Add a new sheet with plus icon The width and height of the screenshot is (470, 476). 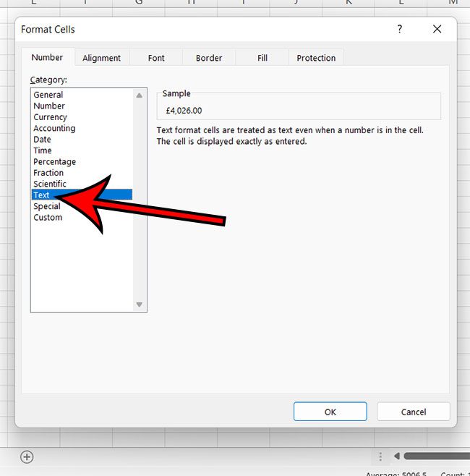pos(27,457)
